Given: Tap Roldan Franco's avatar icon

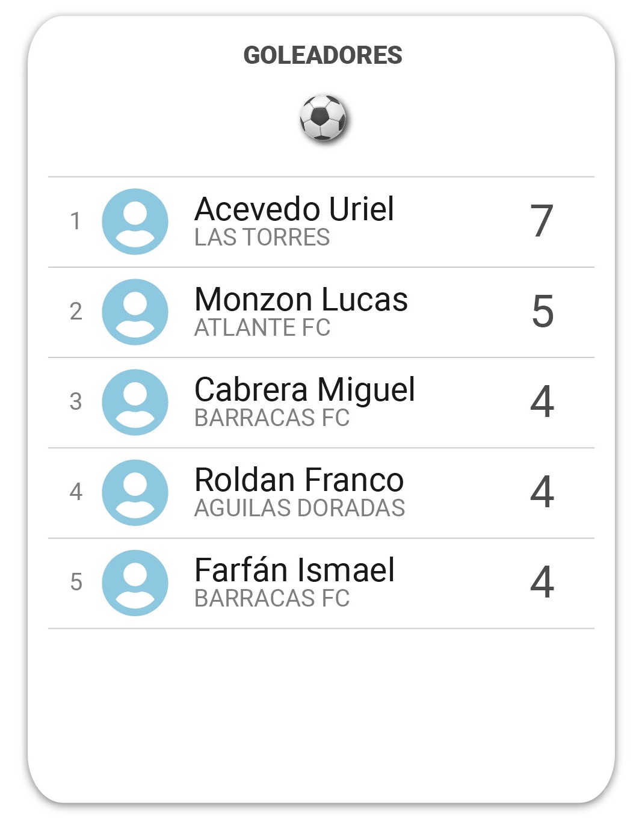Looking at the screenshot, I should click(135, 492).
